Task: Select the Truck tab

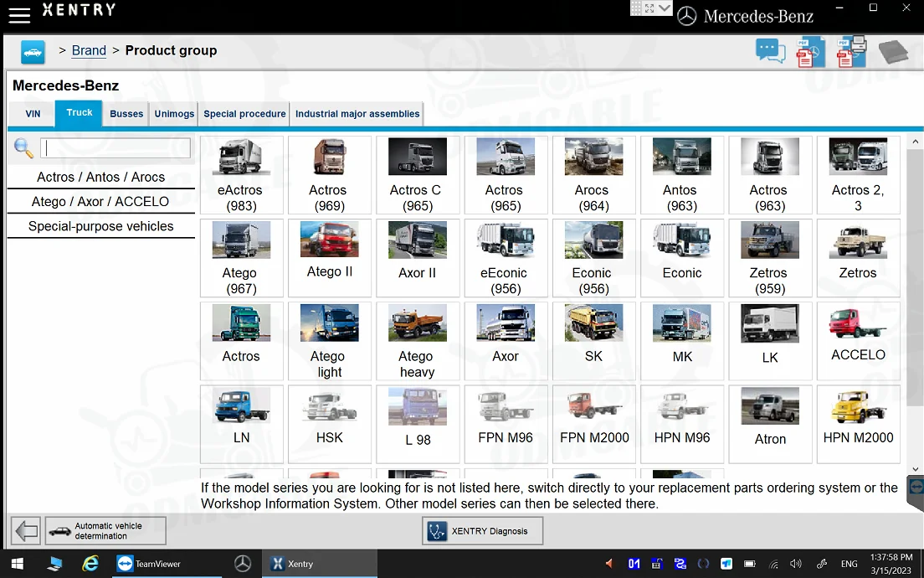Action: point(79,112)
